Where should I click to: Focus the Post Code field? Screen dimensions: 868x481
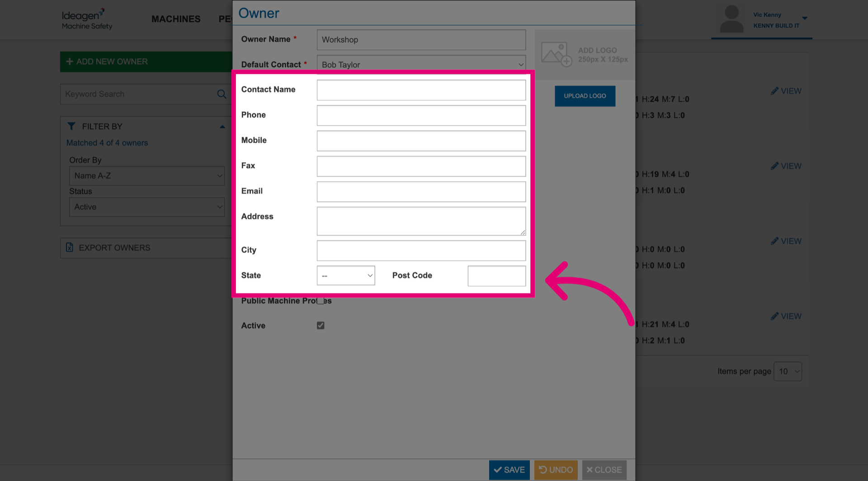pyautogui.click(x=497, y=276)
